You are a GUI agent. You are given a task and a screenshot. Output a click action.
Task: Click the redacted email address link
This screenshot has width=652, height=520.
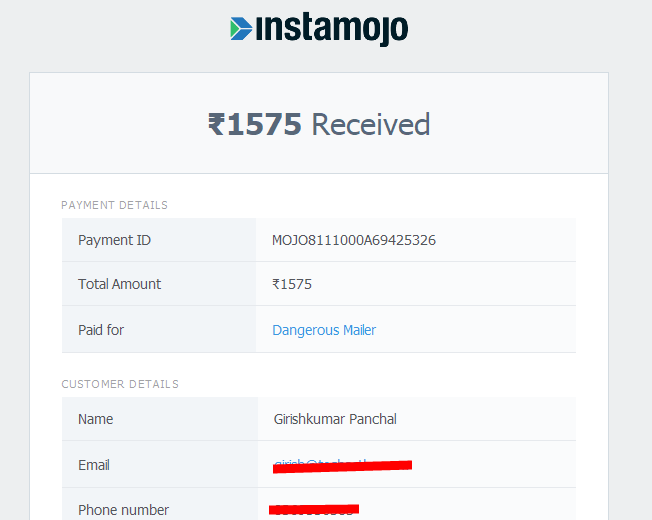coord(342,466)
